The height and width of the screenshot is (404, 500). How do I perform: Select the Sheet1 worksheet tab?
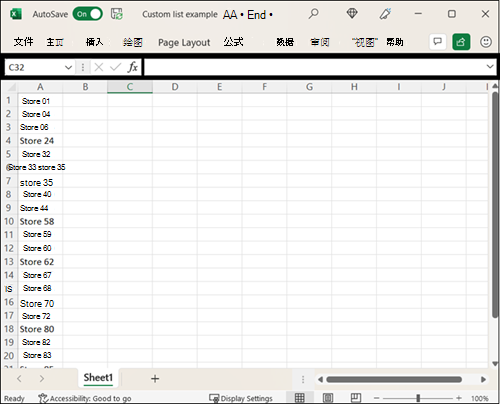[98, 378]
